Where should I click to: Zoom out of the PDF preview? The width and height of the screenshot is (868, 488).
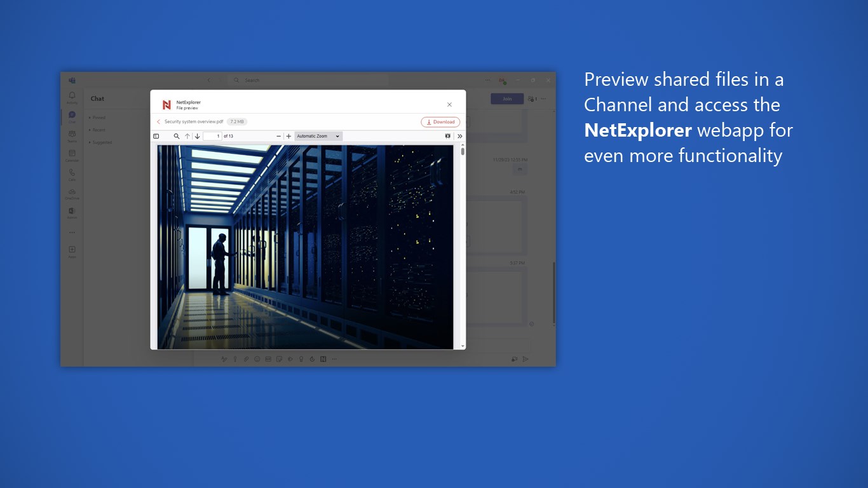278,136
